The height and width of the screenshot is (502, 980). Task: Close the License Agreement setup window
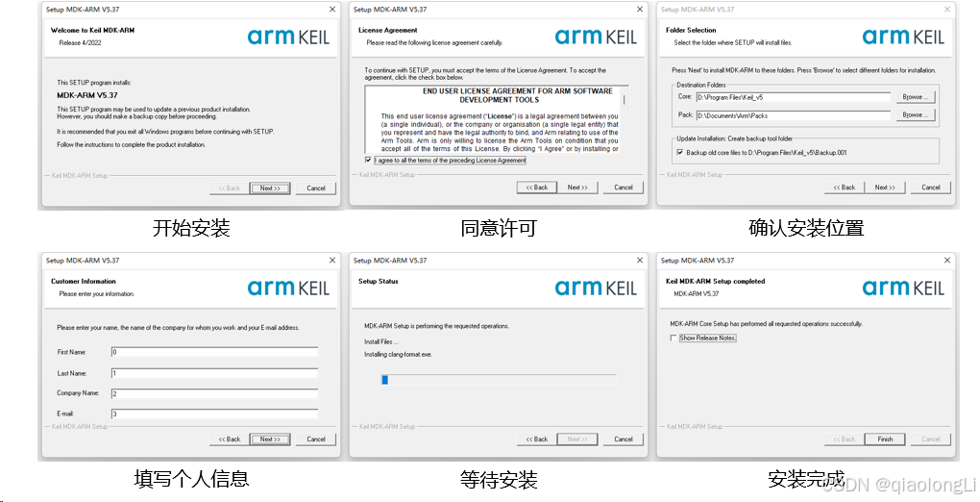(x=639, y=10)
